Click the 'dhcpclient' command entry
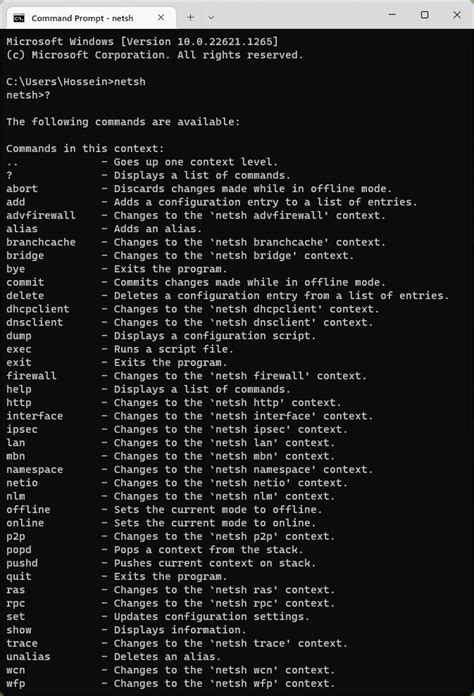The image size is (474, 696). [38, 309]
